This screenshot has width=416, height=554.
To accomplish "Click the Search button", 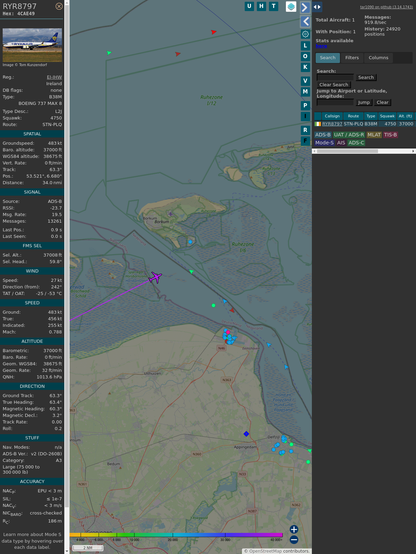I will pos(366,77).
